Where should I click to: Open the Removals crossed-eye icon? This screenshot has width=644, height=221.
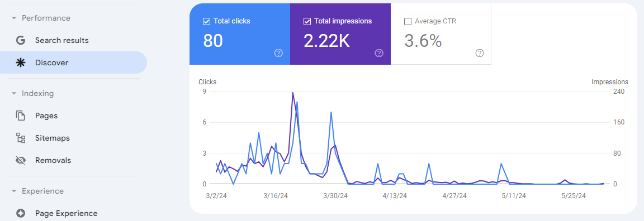(x=21, y=160)
